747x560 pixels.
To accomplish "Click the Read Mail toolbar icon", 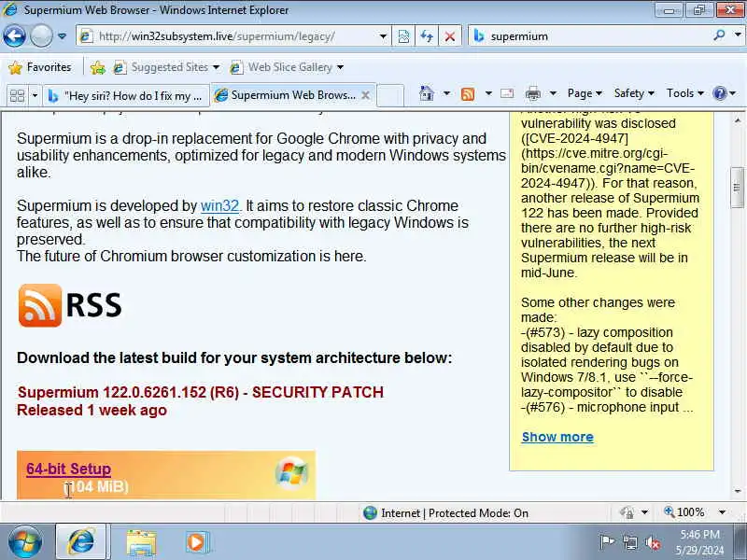I will coord(507,93).
